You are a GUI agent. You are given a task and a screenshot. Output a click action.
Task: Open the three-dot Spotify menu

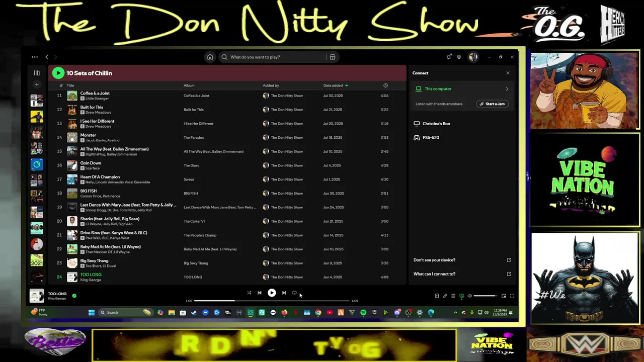pyautogui.click(x=35, y=57)
